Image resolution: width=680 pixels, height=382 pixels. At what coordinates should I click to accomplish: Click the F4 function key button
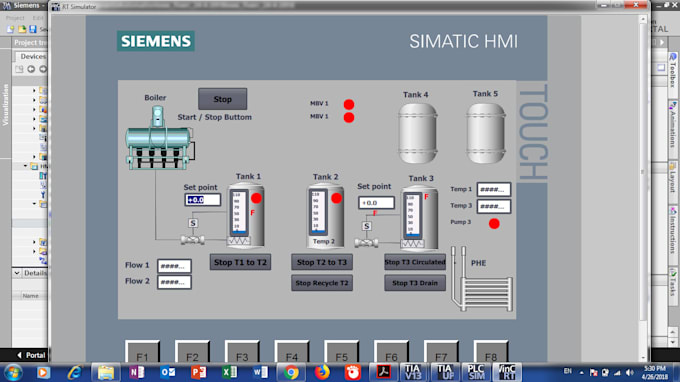292,352
